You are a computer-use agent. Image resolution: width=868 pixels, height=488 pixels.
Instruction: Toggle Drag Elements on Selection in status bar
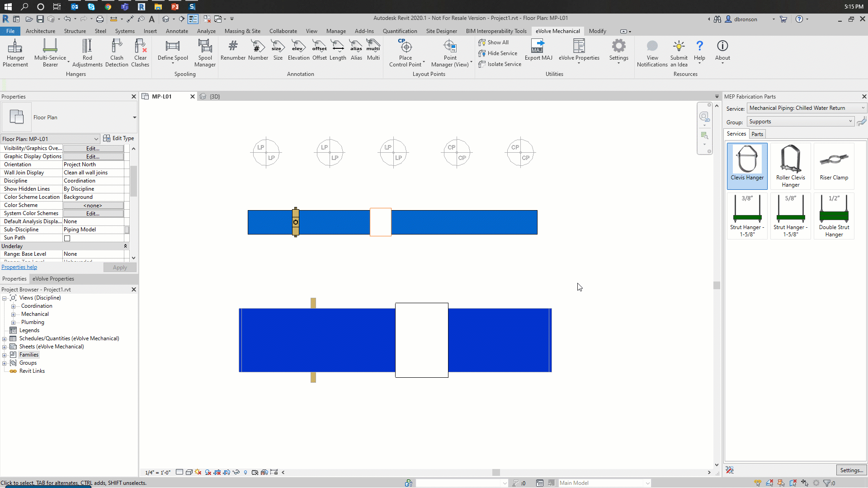[805, 483]
